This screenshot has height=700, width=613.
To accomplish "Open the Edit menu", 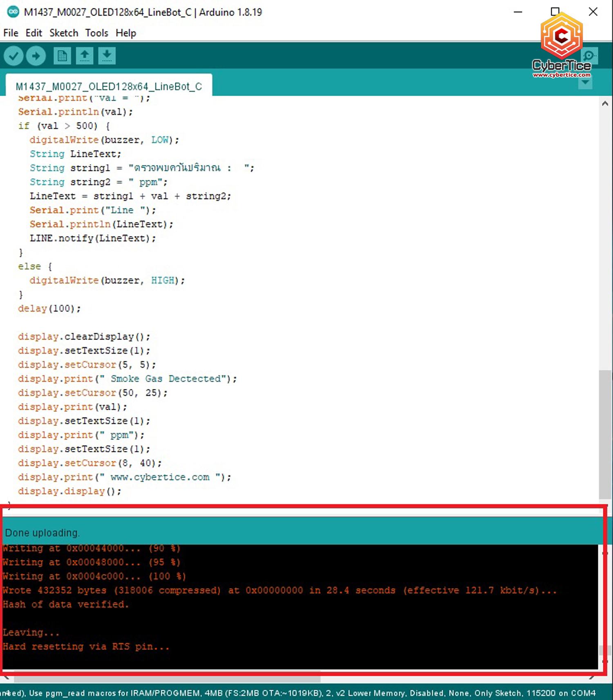I will [34, 33].
